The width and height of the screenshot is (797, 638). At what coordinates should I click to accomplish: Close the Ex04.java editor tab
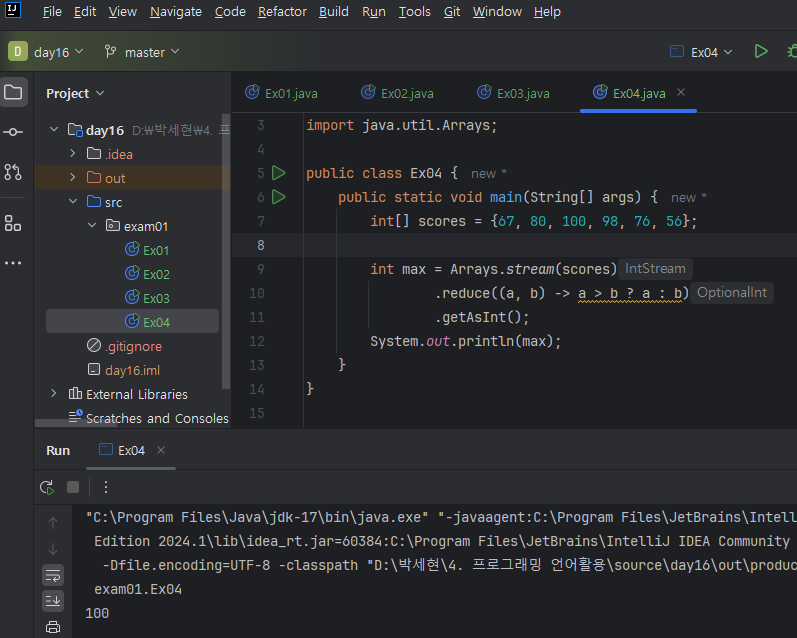click(682, 92)
